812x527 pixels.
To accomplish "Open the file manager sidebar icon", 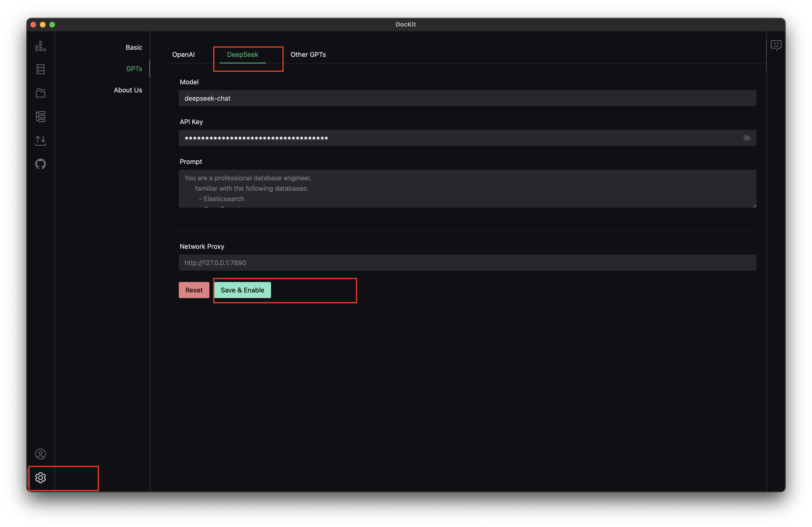I will click(40, 93).
